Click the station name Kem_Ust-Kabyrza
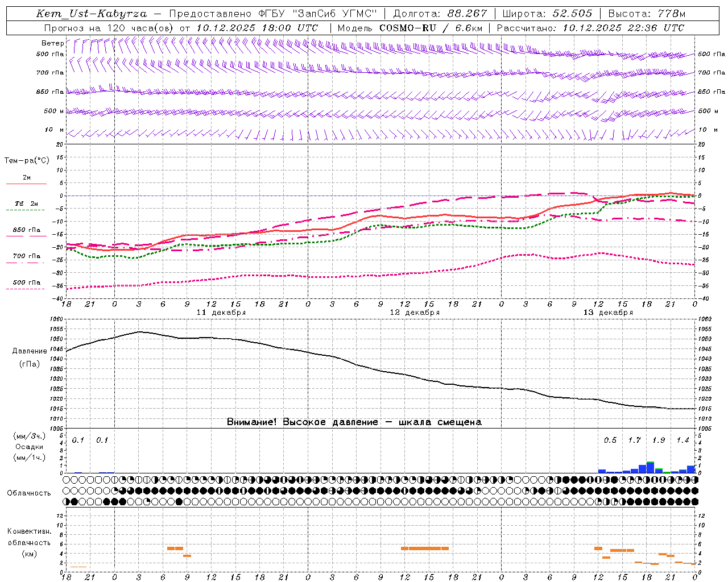Screen dimensions: 728x582 click(x=92, y=14)
